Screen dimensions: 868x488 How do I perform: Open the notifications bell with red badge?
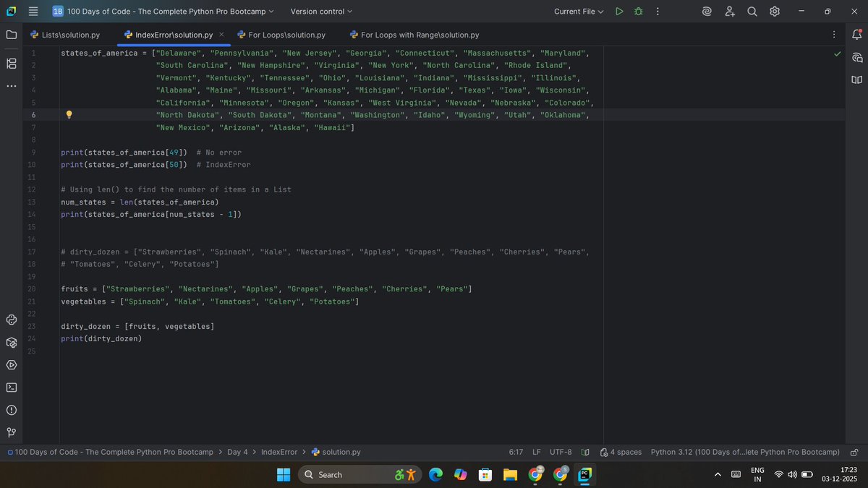coord(856,34)
